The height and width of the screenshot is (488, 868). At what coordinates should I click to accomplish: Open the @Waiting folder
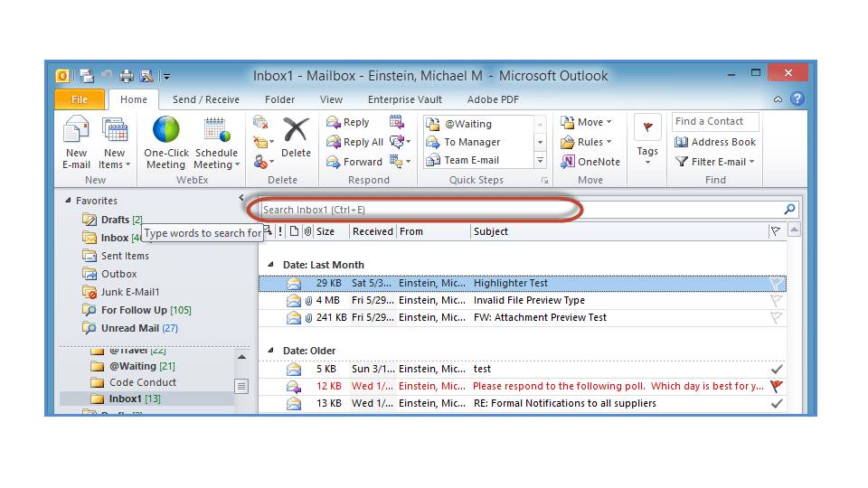[133, 366]
